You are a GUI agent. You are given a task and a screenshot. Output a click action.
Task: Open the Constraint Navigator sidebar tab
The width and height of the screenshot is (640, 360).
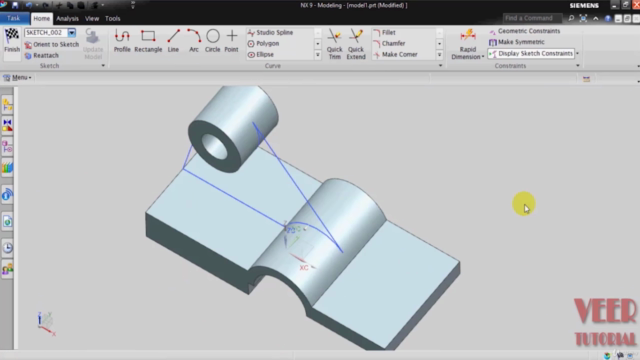tap(7, 126)
